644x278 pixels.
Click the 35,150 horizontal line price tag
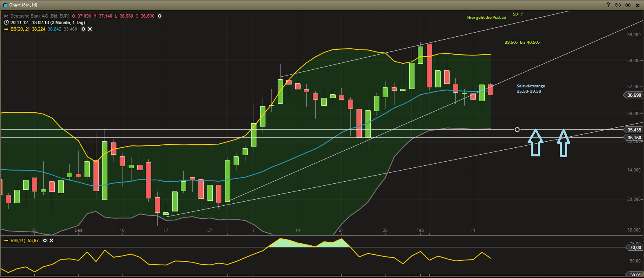click(633, 138)
